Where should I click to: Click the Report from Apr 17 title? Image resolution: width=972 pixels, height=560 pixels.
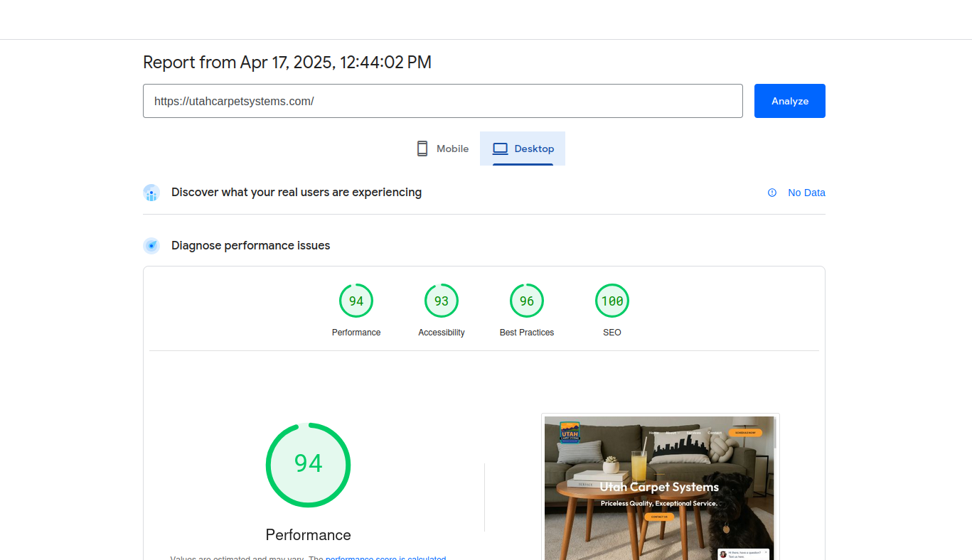pyautogui.click(x=287, y=63)
